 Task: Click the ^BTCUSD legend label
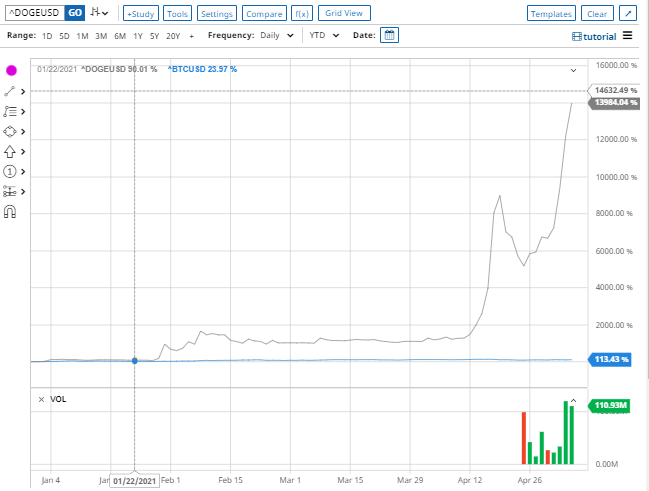tap(202, 69)
